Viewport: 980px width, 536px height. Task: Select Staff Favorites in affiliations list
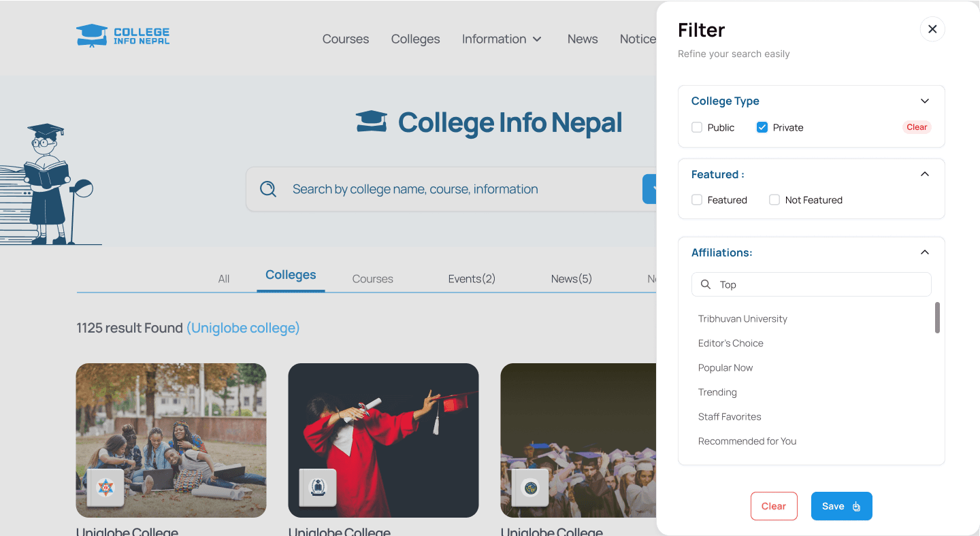(730, 416)
